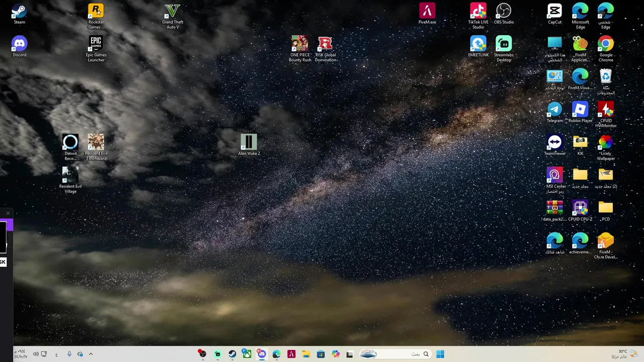
Task: Select the data_pack2 WinRAR archive
Action: pyautogui.click(x=554, y=211)
